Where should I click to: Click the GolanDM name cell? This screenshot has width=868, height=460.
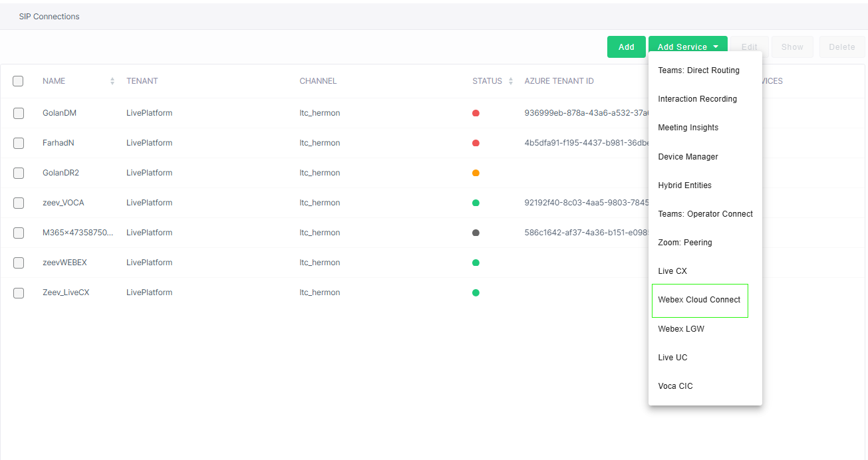[x=59, y=113]
